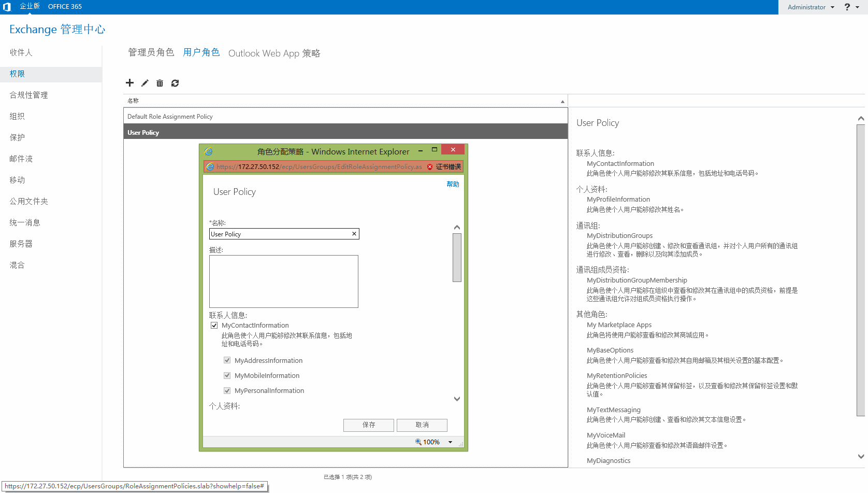
Task: Click the delete trash icon
Action: 160,83
